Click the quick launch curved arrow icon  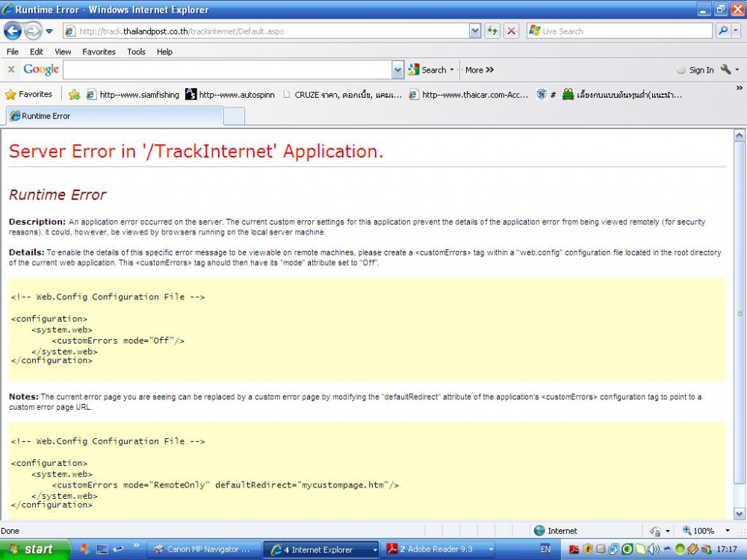(x=119, y=550)
